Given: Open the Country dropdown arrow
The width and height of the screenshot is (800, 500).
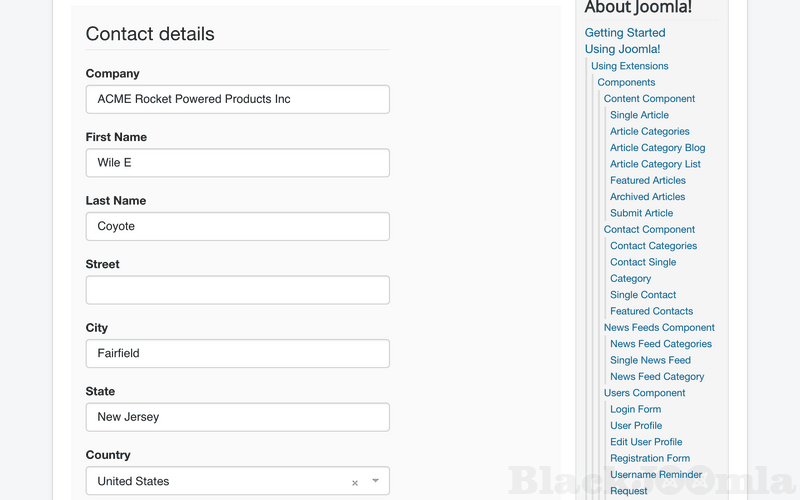Looking at the screenshot, I should tap(375, 481).
